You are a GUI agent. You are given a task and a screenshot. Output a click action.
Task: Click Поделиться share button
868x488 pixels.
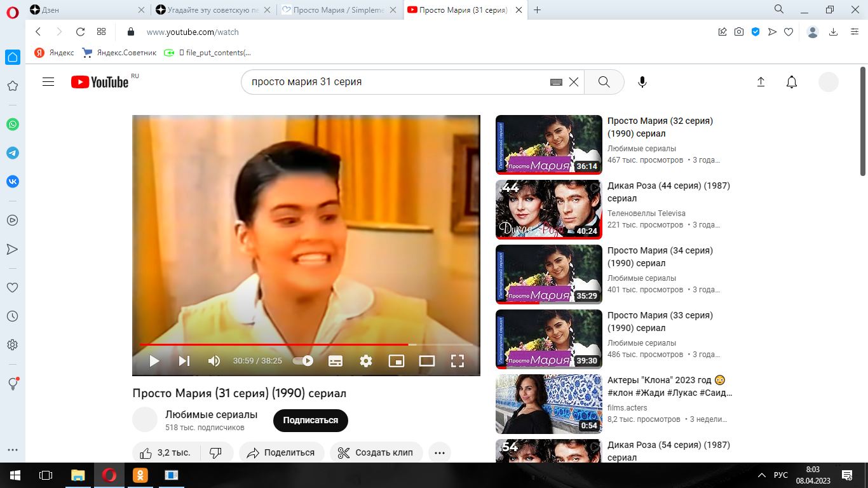(x=281, y=452)
